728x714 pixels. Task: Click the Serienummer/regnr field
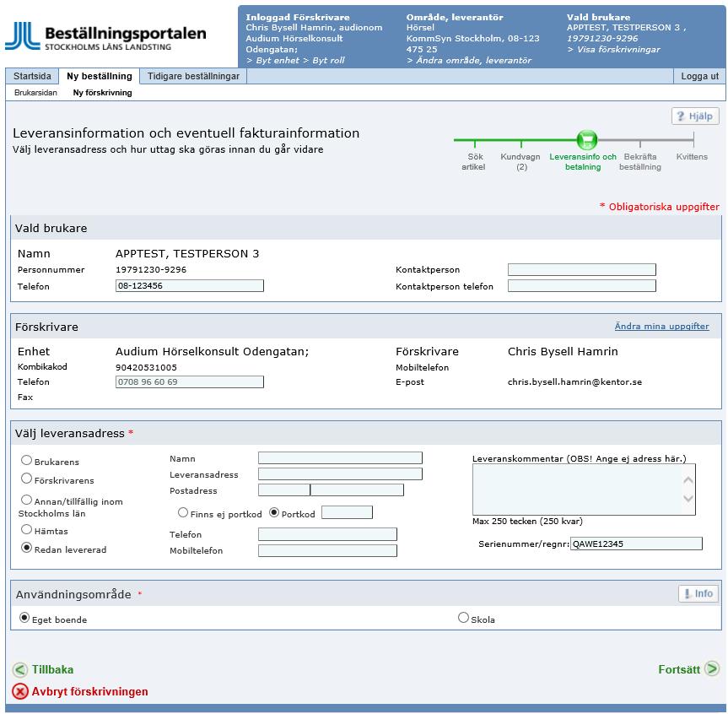coord(636,544)
